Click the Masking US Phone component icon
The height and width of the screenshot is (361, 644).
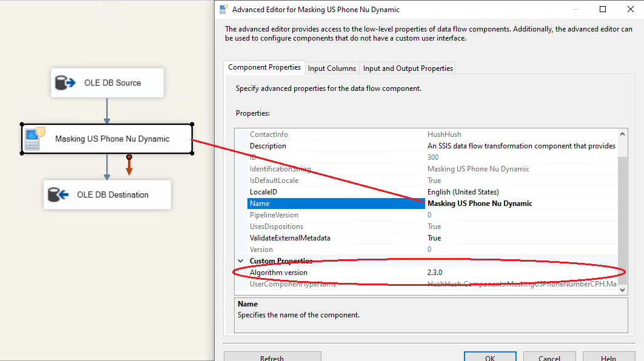(32, 139)
